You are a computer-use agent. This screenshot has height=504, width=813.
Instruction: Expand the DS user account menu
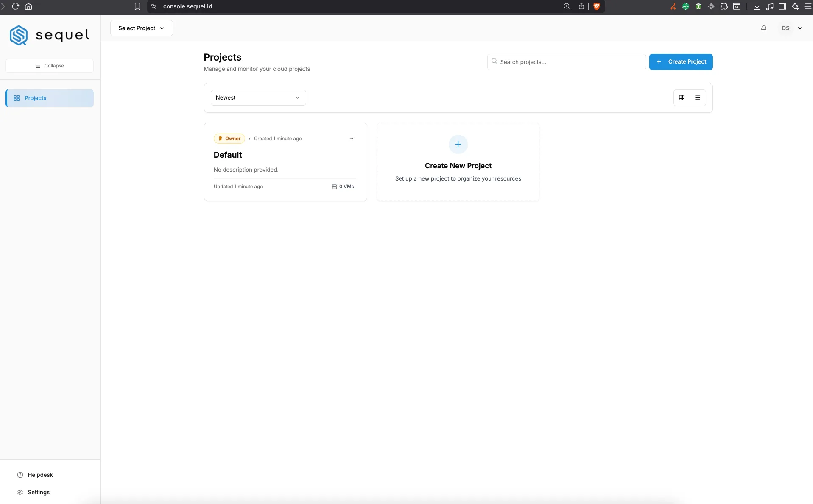tap(791, 28)
